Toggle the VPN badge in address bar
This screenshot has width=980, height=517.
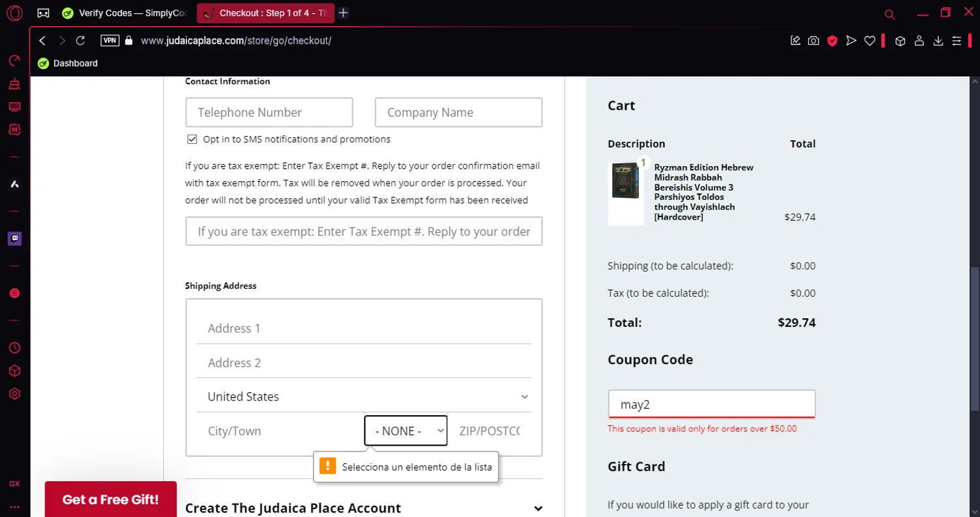click(x=110, y=41)
